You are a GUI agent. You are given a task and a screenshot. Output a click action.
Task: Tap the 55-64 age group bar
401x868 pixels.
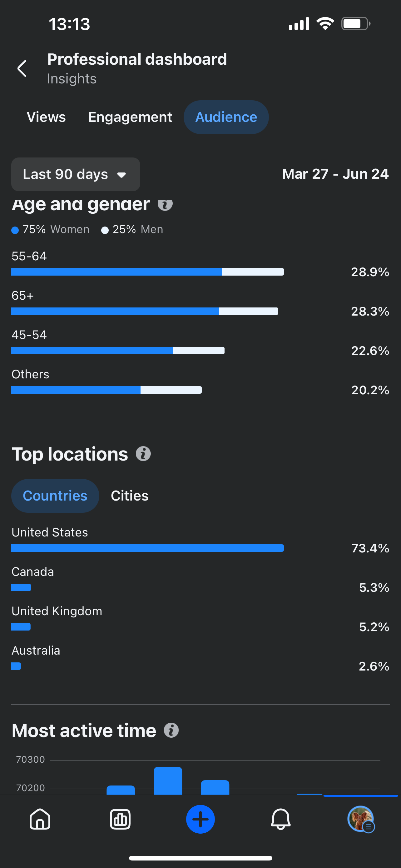(147, 272)
